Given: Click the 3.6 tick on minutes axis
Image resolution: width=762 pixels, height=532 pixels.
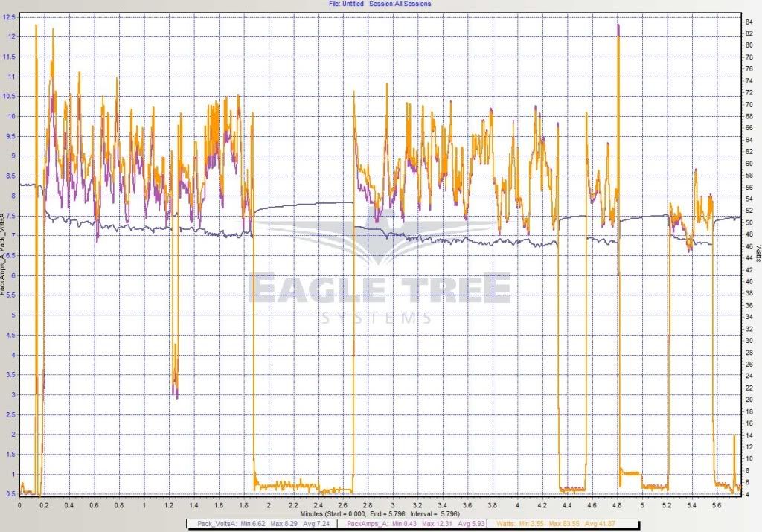Looking at the screenshot, I should click(x=467, y=505).
